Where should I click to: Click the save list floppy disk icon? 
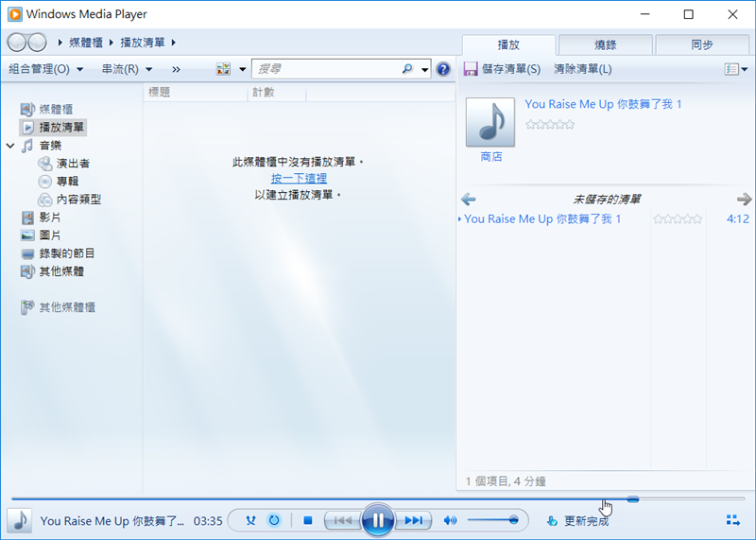[x=470, y=69]
